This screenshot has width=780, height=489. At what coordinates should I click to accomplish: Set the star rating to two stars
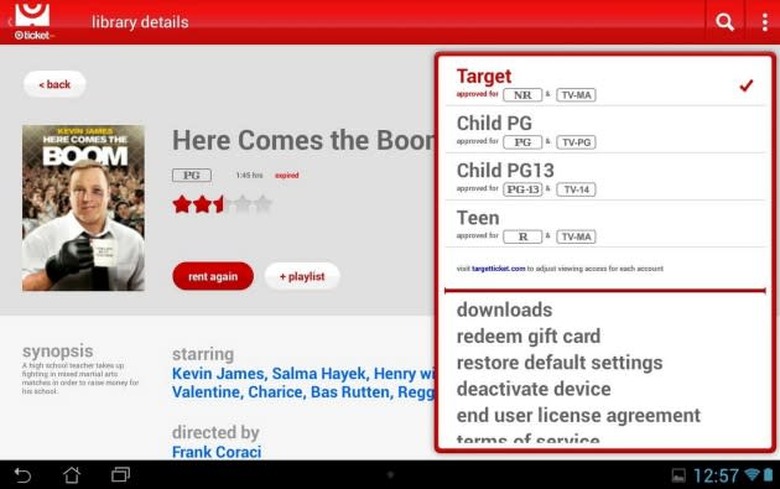(x=203, y=204)
